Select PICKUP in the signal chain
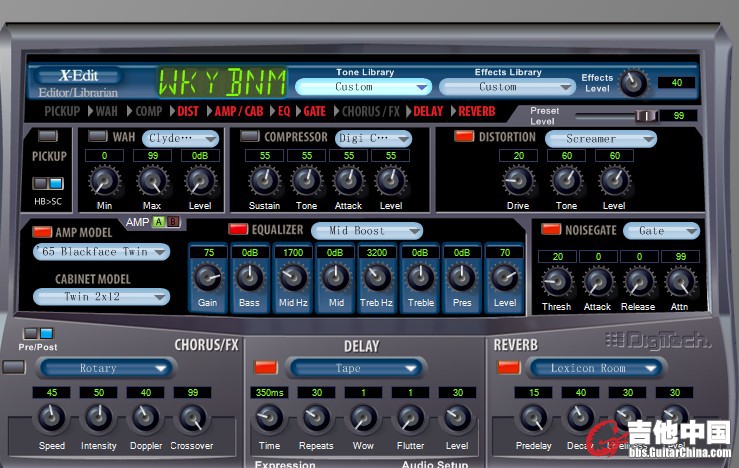The image size is (739, 468). 62,112
